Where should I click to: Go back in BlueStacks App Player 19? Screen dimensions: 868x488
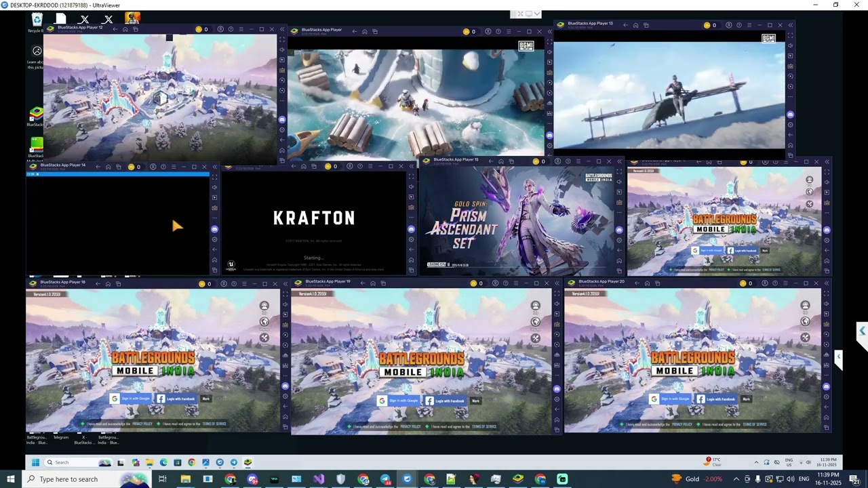tap(363, 283)
